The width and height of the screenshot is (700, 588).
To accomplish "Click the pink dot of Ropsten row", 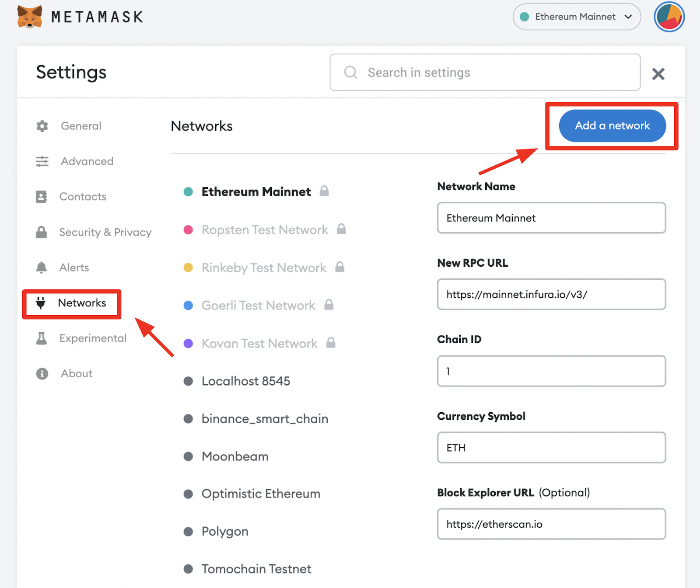I will (188, 230).
